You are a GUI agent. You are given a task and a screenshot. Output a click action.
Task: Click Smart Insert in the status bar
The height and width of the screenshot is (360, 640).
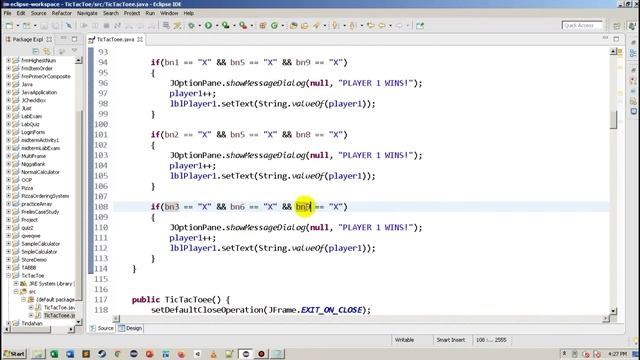coord(451,340)
